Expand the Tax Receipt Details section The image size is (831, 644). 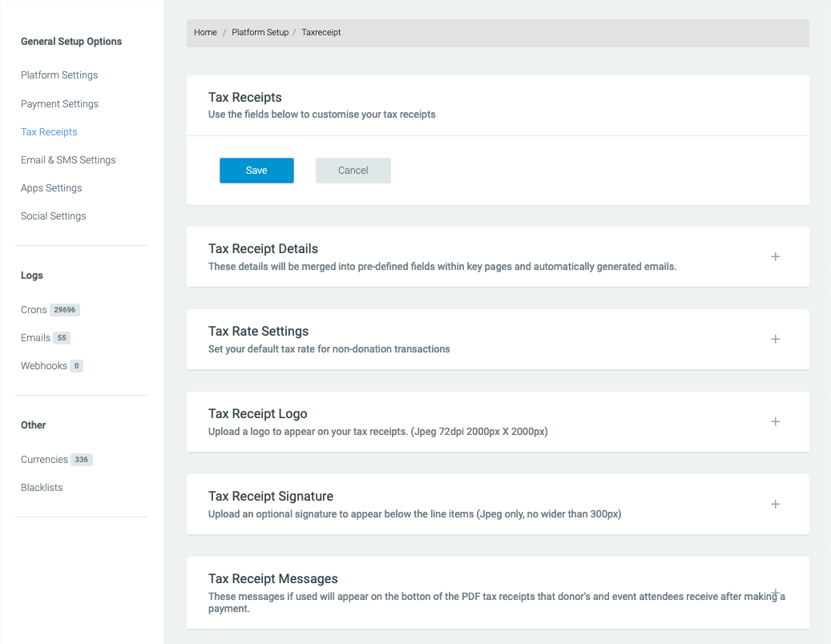(775, 257)
